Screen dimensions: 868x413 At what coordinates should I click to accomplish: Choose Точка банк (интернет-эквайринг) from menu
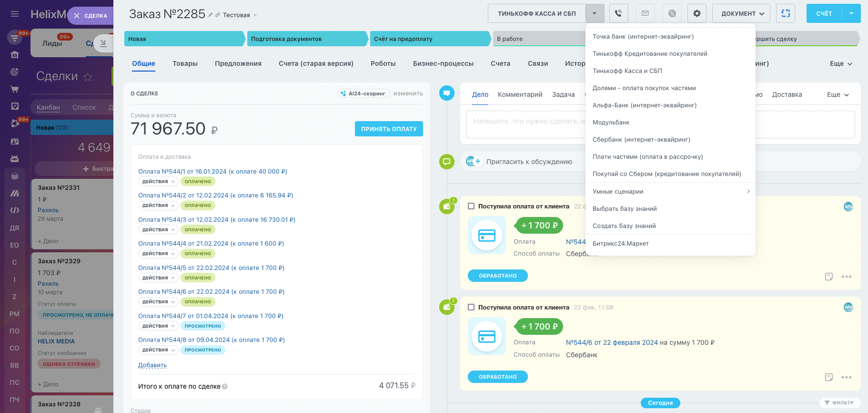tap(670, 37)
